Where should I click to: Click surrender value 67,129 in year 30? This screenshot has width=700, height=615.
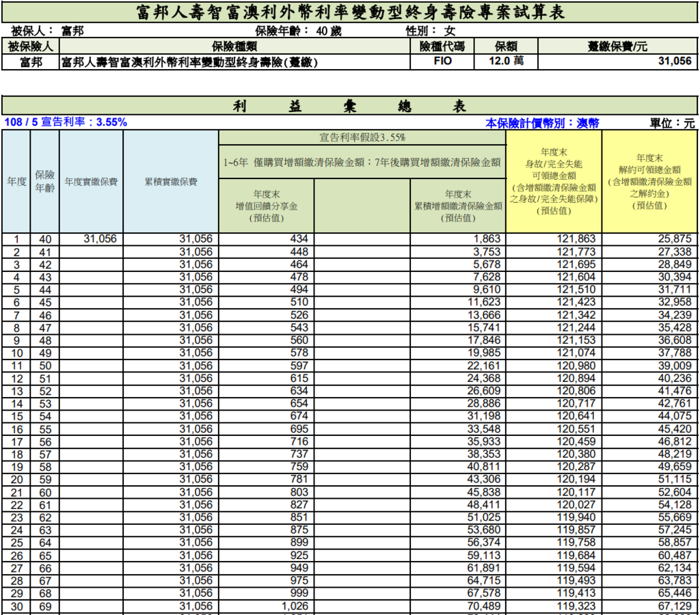675,606
